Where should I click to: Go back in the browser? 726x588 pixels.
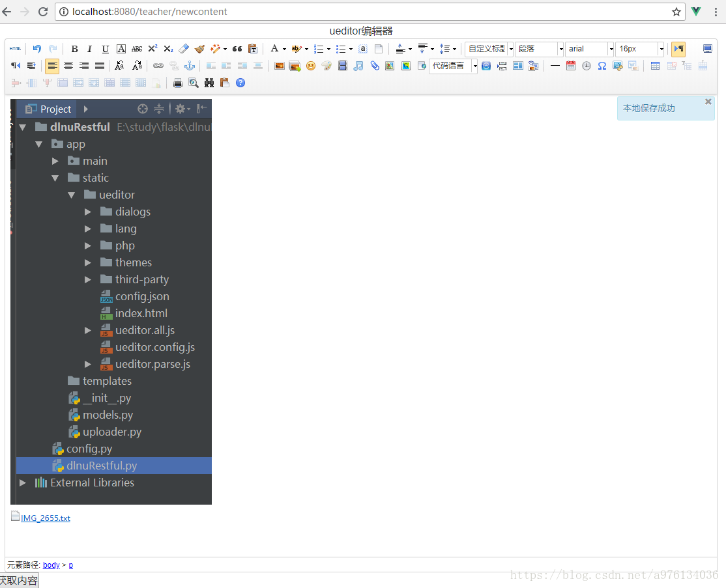point(7,12)
